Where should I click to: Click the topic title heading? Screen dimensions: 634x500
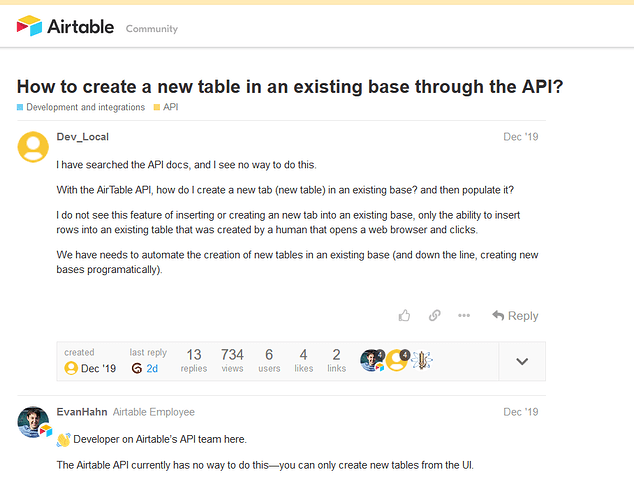289,86
